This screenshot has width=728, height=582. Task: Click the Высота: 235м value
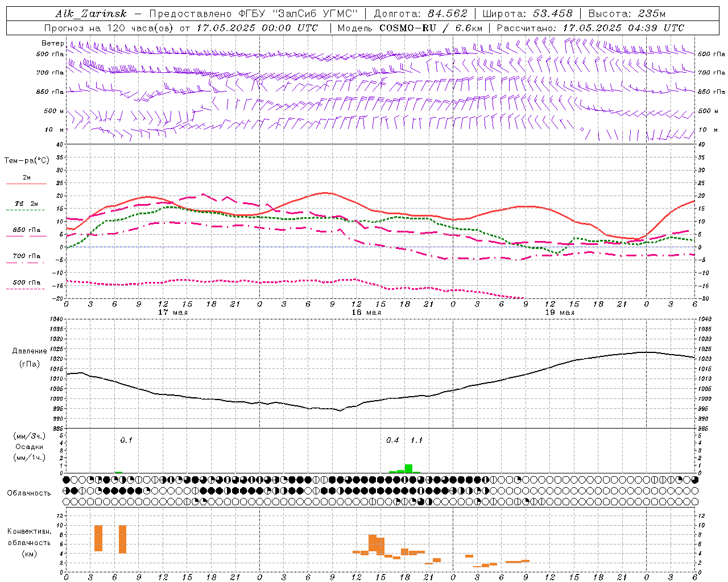click(627, 14)
